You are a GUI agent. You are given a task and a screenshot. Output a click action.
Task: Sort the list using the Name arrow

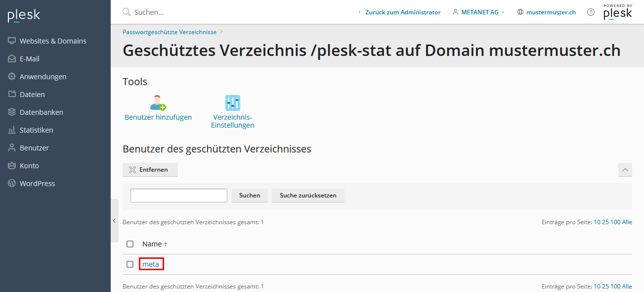[x=166, y=244]
